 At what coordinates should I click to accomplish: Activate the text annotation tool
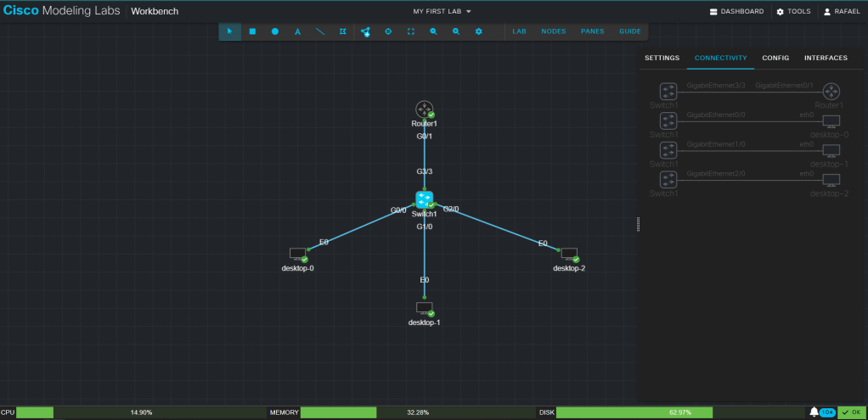coord(297,31)
